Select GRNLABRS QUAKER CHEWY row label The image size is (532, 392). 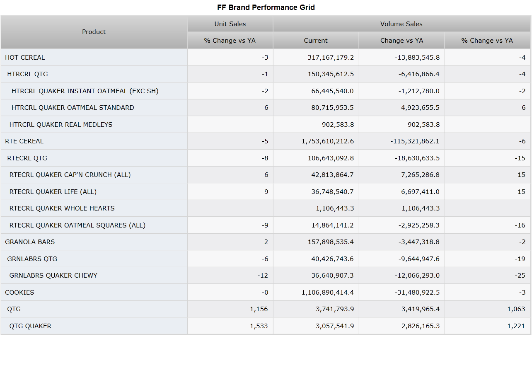coord(53,276)
